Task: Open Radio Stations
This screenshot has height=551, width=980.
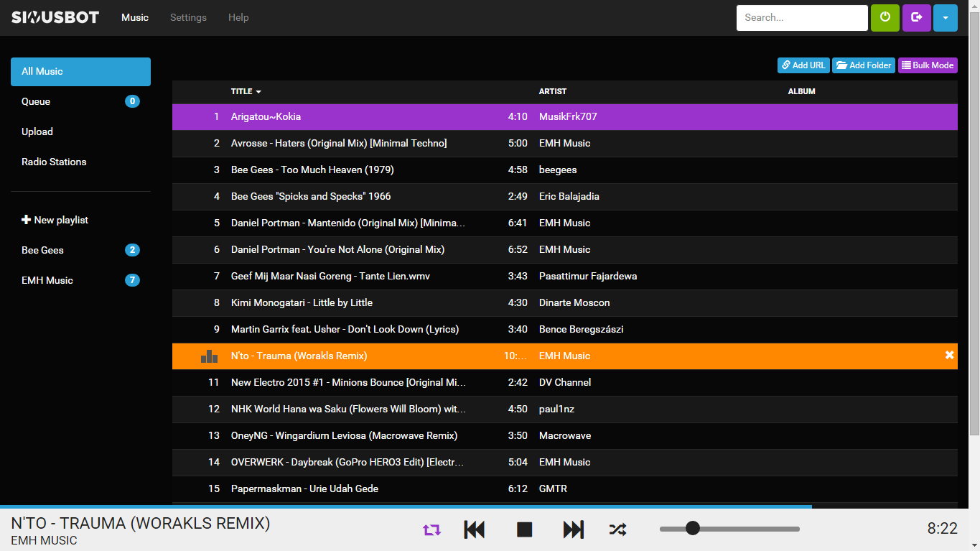Action: pyautogui.click(x=80, y=162)
